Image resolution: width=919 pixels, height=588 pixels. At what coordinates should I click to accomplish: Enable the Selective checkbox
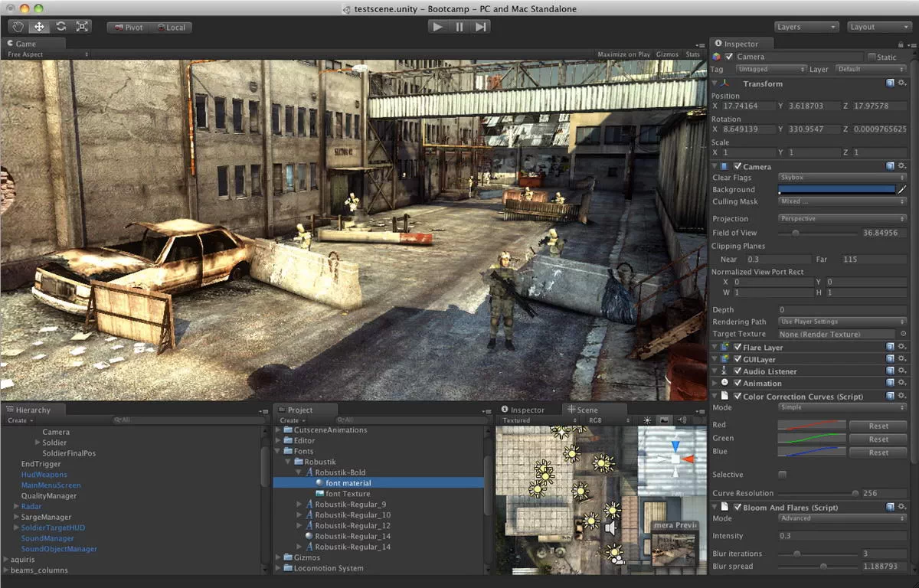click(782, 475)
